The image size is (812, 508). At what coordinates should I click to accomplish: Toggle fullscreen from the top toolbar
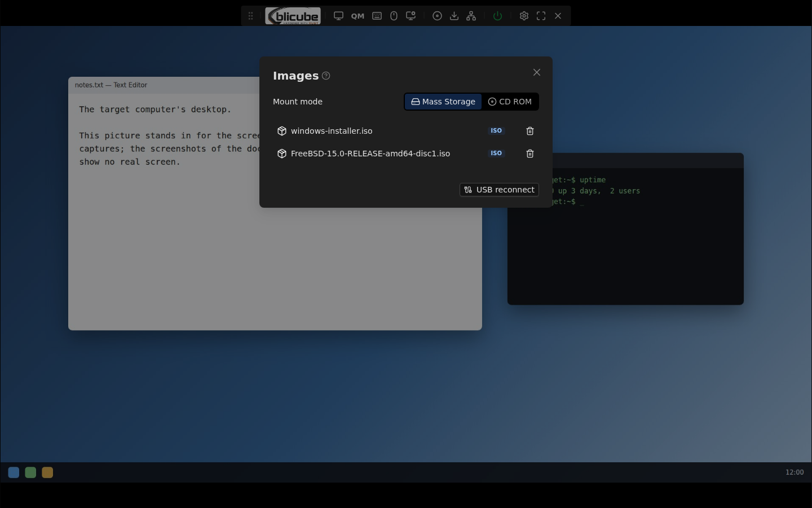coord(541,16)
